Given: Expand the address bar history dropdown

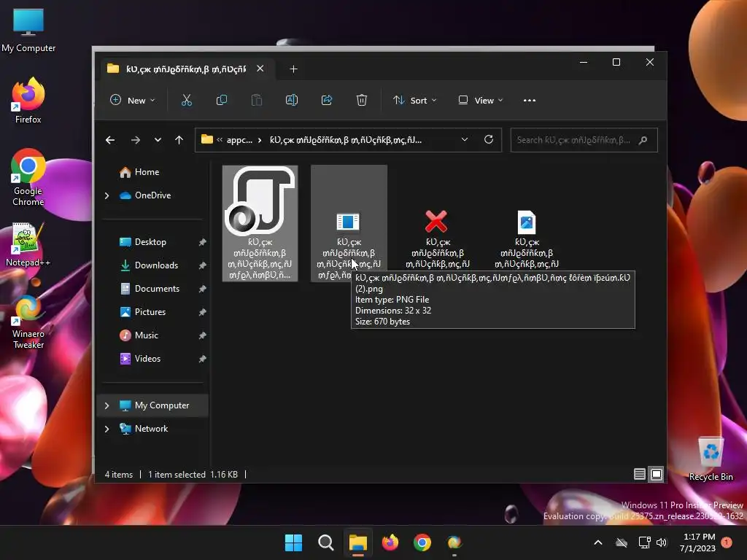Looking at the screenshot, I should click(x=465, y=139).
